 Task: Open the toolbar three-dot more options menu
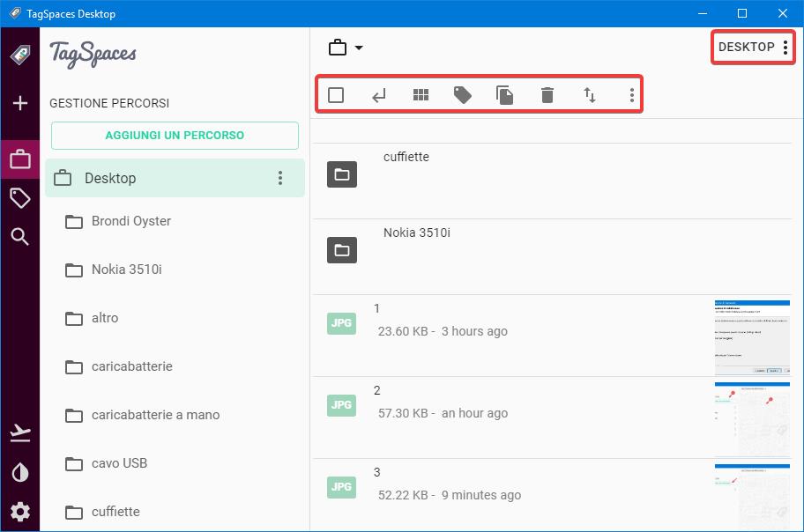coord(632,95)
